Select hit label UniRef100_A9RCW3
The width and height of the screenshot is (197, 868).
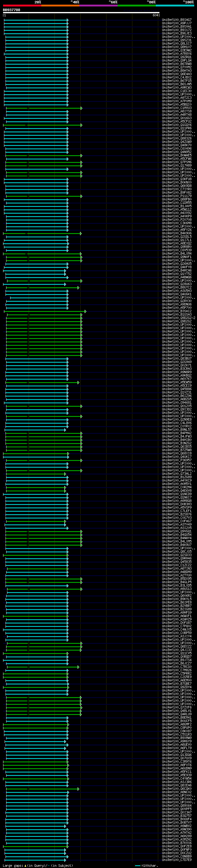[x=177, y=88]
